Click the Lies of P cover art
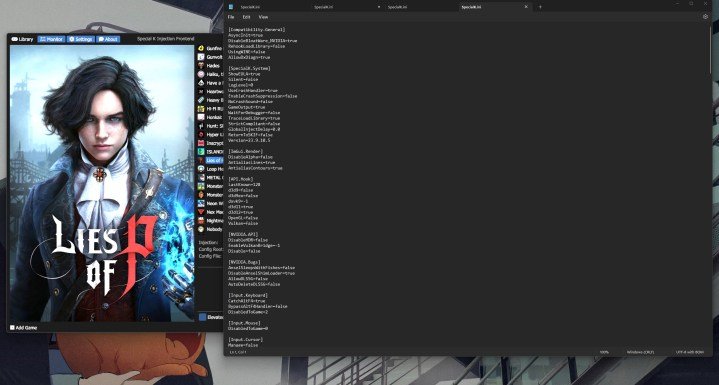The height and width of the screenshot is (385, 719). point(101,183)
